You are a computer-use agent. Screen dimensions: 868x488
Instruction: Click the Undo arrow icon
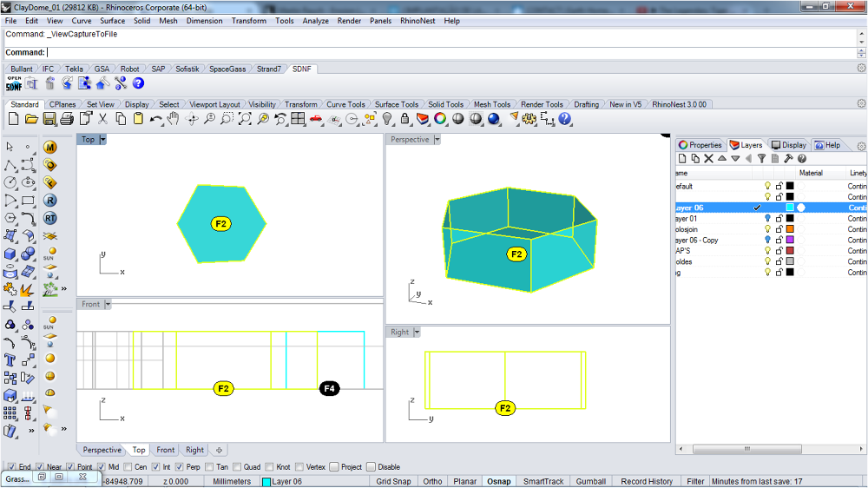(x=156, y=119)
